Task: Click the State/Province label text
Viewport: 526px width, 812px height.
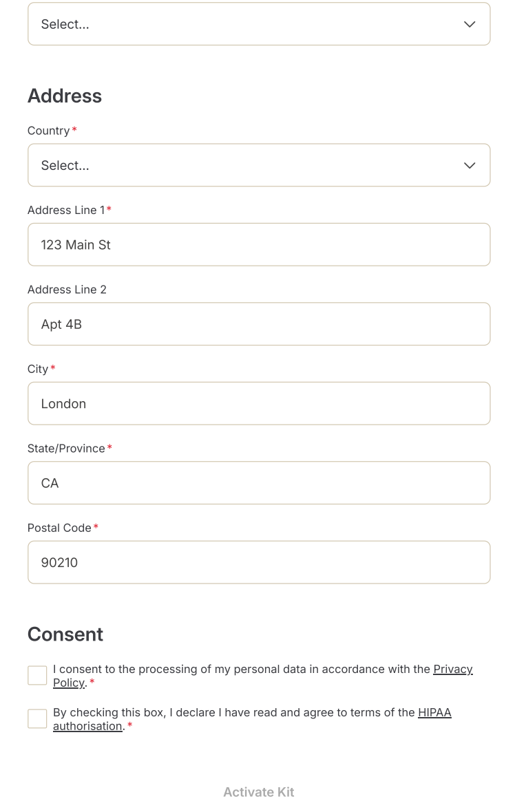Action: pos(66,449)
